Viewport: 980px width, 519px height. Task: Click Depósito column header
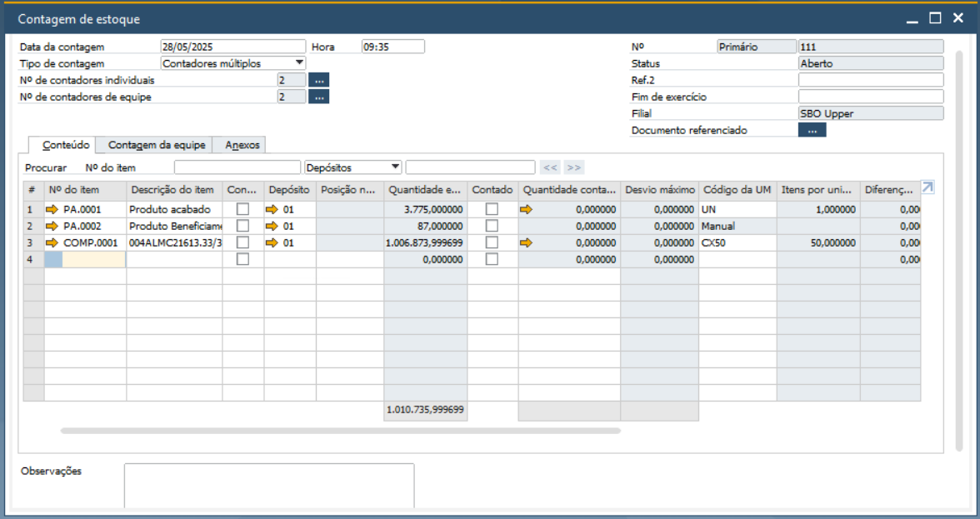click(290, 190)
